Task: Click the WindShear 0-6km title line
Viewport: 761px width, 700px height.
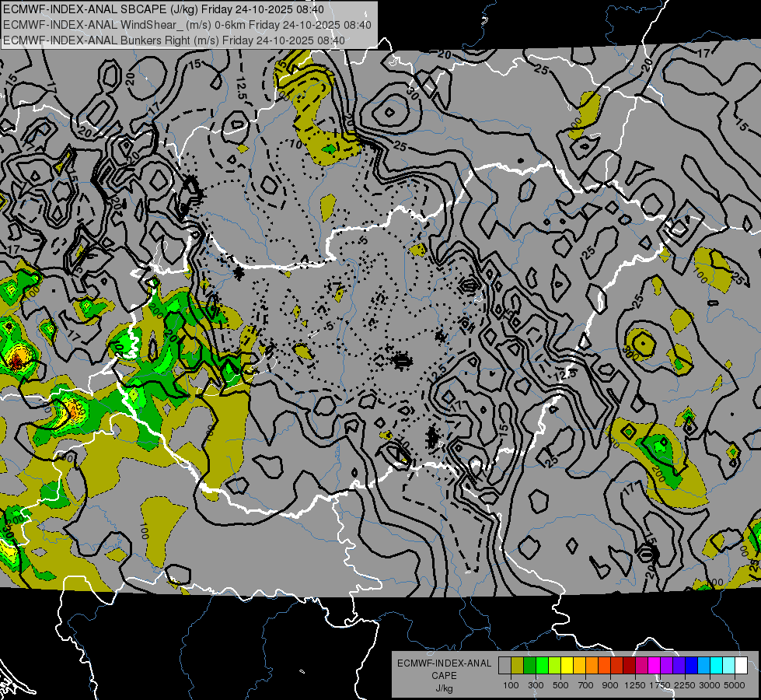Action: (x=187, y=25)
